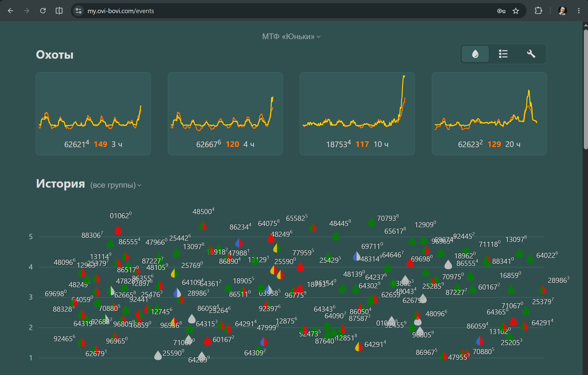Click the label 69711 in history chart
This screenshot has height=375, width=588.
[372, 246]
